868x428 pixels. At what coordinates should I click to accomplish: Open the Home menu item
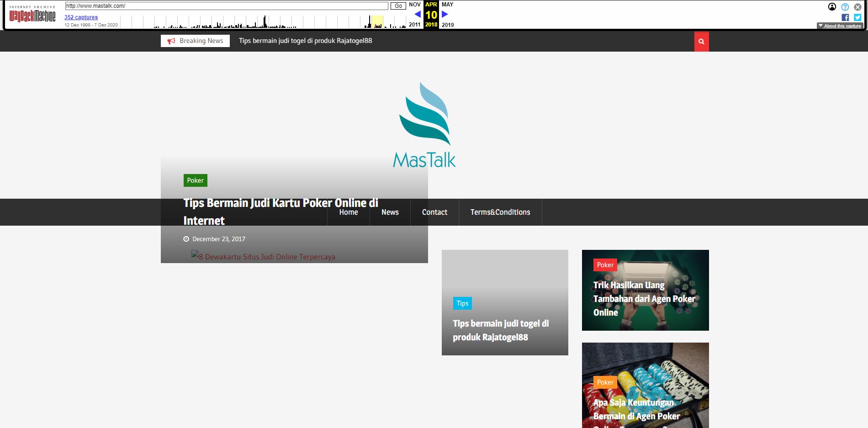pos(348,212)
